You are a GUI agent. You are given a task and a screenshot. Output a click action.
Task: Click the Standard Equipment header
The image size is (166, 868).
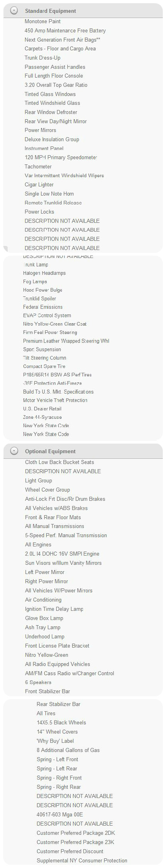pyautogui.click(x=51, y=11)
